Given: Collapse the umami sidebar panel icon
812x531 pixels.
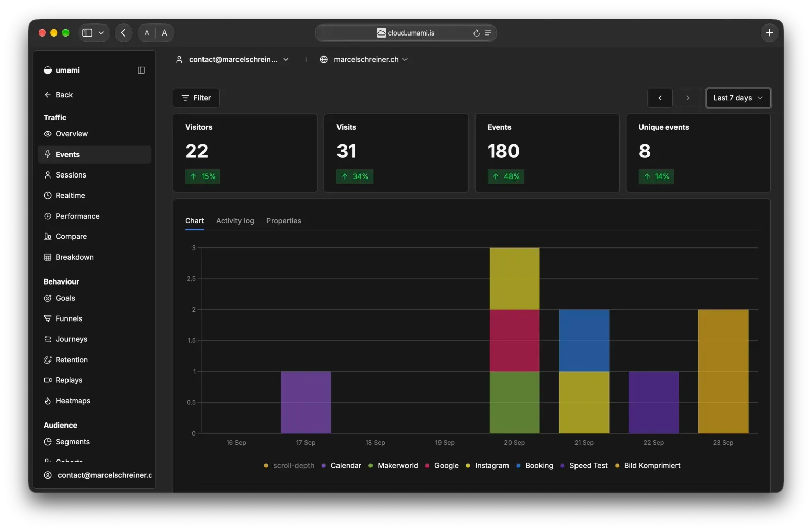Looking at the screenshot, I should (141, 70).
